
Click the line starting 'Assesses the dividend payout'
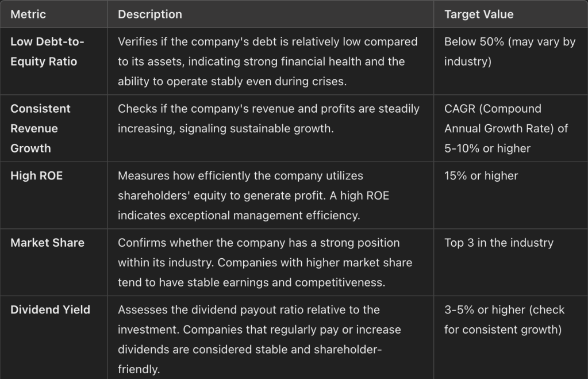[x=248, y=309]
